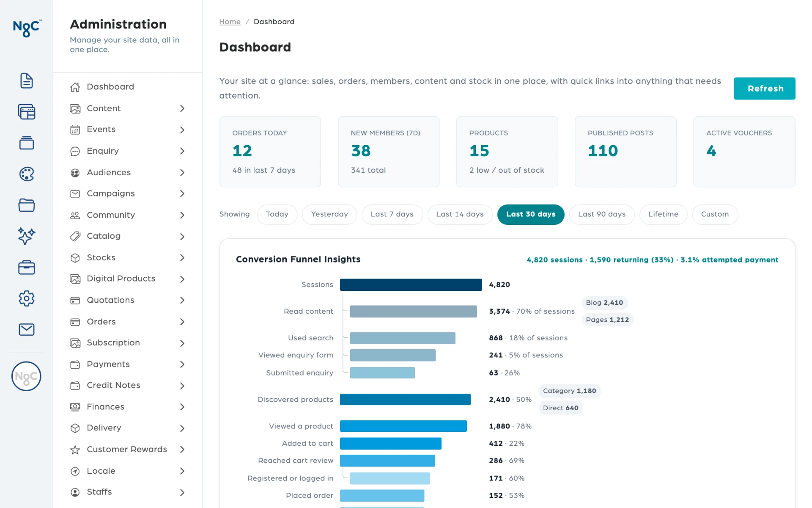The width and height of the screenshot is (812, 508).
Task: Click the NgC logo at top left
Action: click(27, 28)
